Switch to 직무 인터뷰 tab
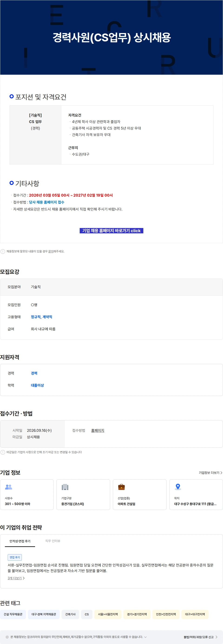The width and height of the screenshot is (223, 644). click(53, 541)
